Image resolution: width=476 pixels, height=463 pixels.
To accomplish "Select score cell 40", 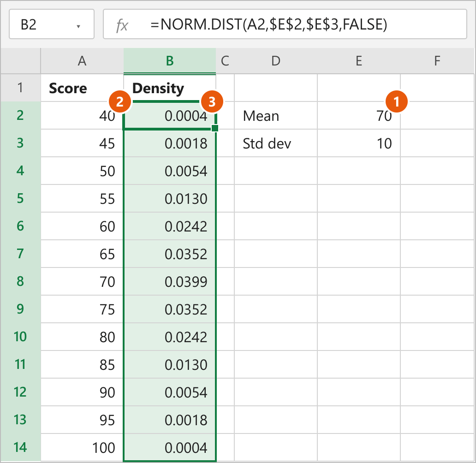I will 82,115.
